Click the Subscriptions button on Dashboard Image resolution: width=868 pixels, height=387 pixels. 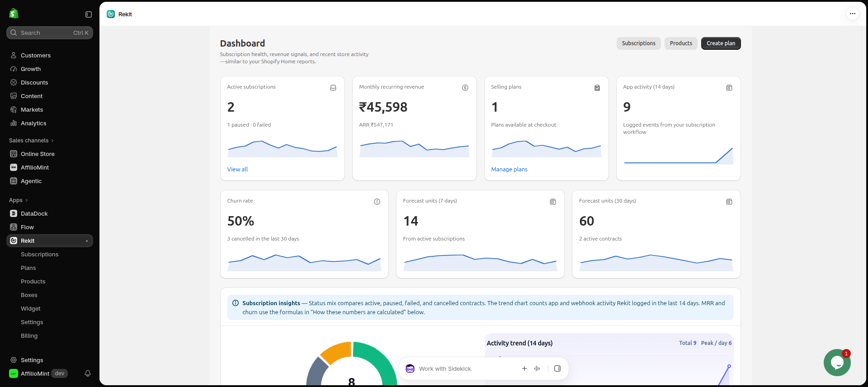[638, 43]
